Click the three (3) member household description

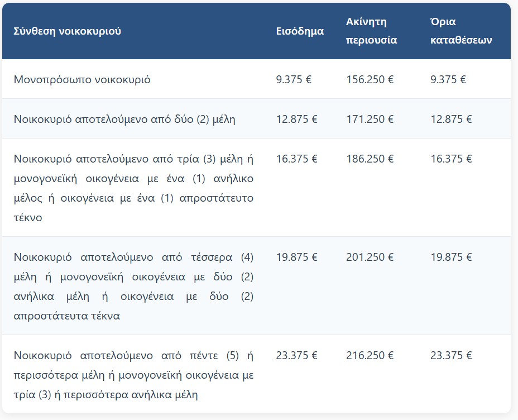(133, 188)
